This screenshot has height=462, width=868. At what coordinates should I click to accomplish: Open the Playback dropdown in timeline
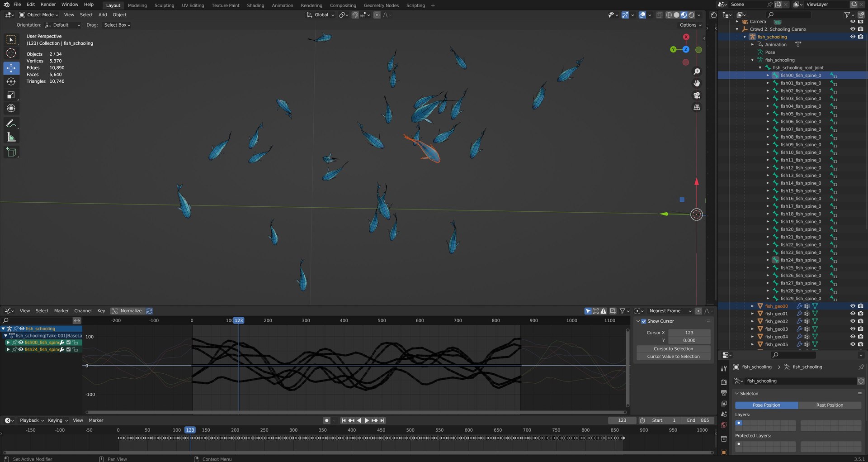[x=32, y=420]
